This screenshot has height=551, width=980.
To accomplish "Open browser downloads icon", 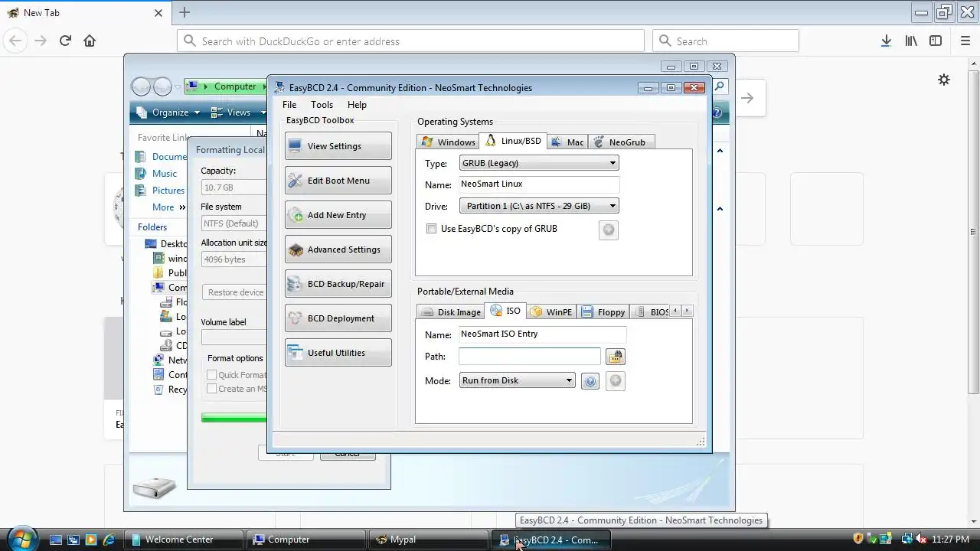I will click(x=886, y=41).
